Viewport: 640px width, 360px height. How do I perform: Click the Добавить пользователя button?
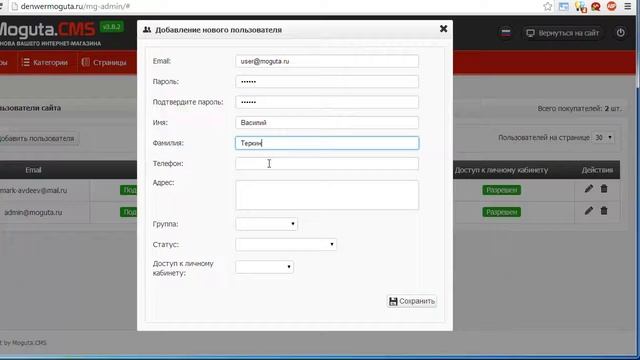tap(38, 138)
